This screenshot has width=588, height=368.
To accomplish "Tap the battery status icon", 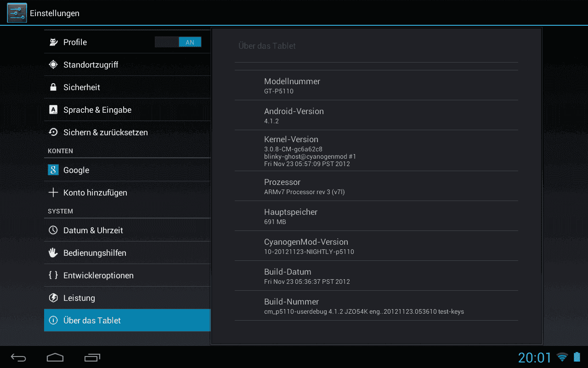I will (577, 357).
